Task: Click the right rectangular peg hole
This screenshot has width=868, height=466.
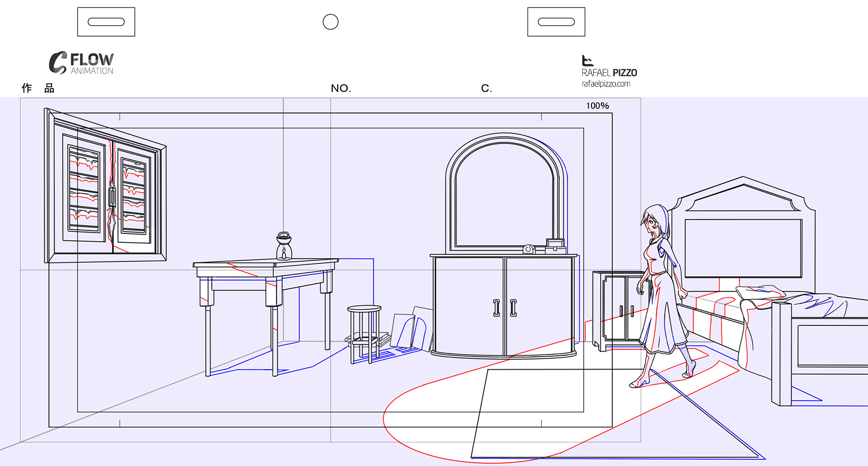Action: click(556, 22)
